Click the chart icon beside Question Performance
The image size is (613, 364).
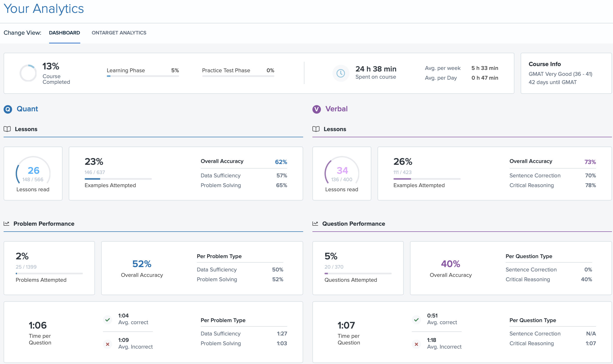pyautogui.click(x=315, y=224)
